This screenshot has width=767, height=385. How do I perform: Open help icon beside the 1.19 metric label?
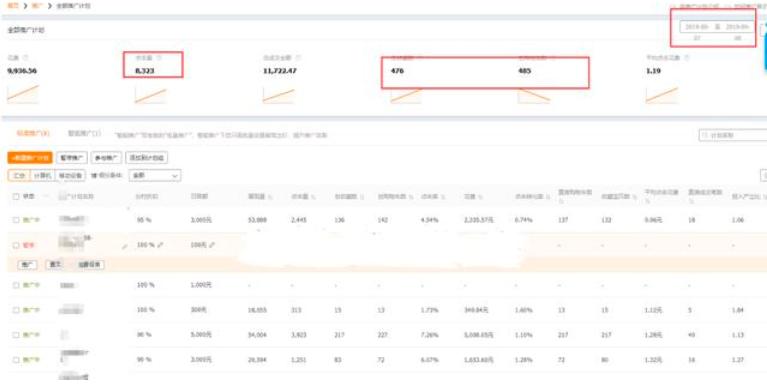[687, 58]
